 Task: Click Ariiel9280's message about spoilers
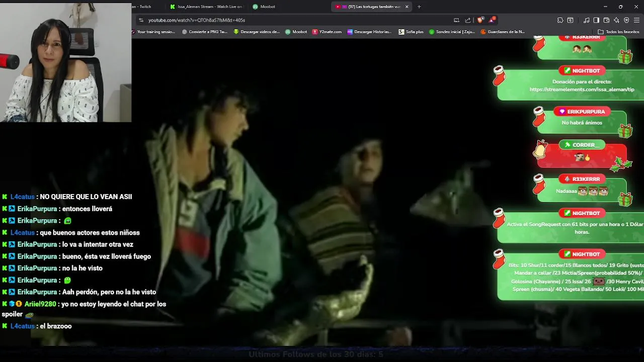coord(84,309)
